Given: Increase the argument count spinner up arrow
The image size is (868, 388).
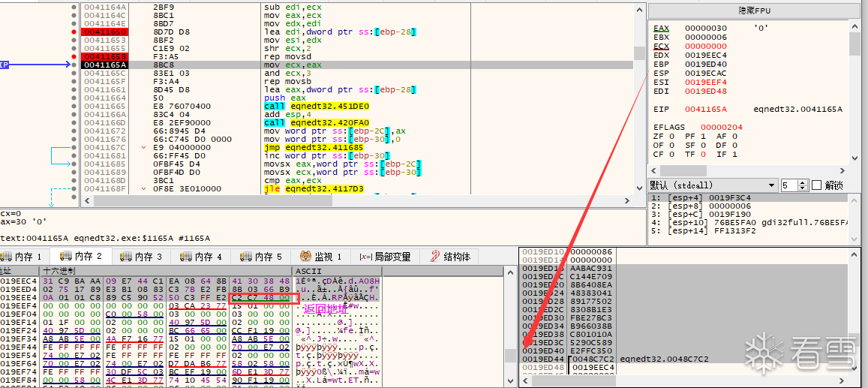Looking at the screenshot, I should pyautogui.click(x=803, y=182).
